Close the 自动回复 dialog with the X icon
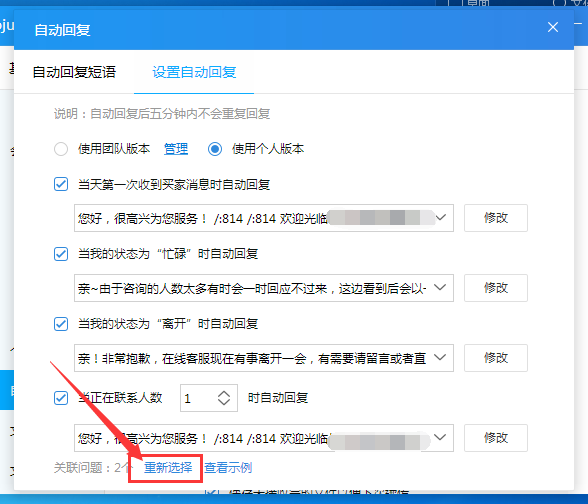 click(553, 27)
